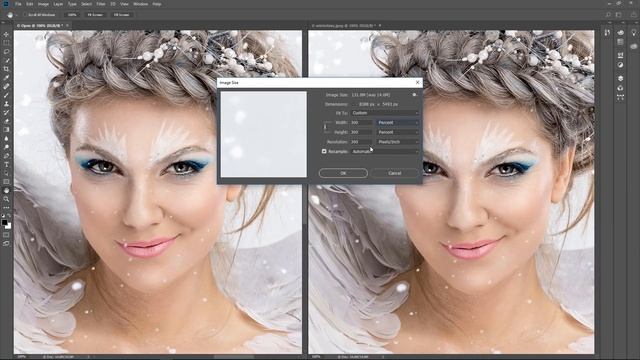The height and width of the screenshot is (360, 640).
Task: Open the Dimensions unit arrow in Image Size
Action: coord(355,104)
